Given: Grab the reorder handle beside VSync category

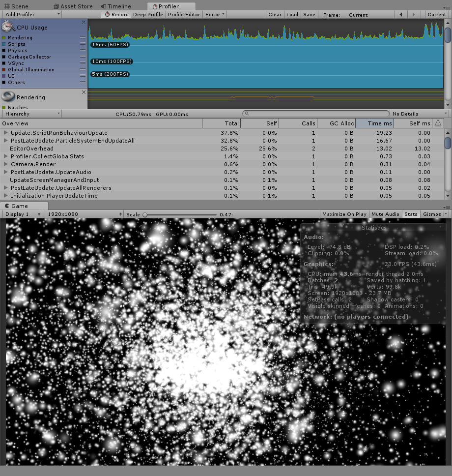Looking at the screenshot, I should 83,63.
